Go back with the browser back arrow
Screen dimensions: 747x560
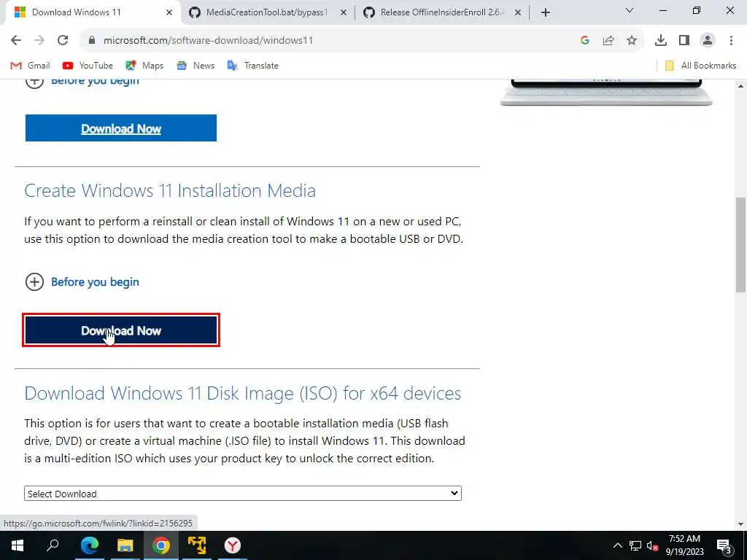pyautogui.click(x=16, y=41)
